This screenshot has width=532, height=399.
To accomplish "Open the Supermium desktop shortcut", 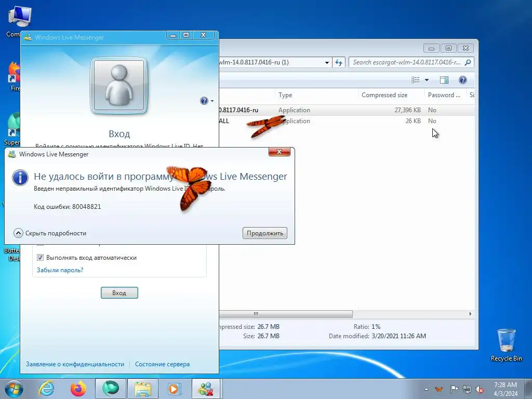I will (x=12, y=129).
